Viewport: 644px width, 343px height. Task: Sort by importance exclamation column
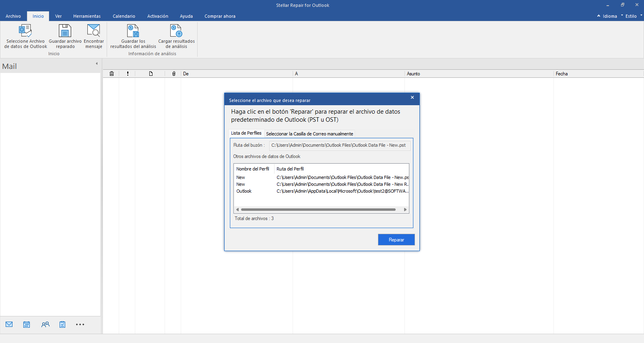pyautogui.click(x=128, y=74)
